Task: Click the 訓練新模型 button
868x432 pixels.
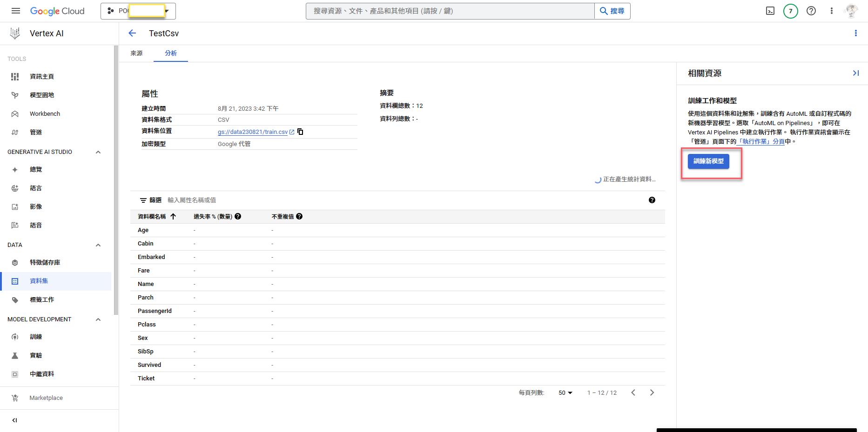Action: (708, 161)
